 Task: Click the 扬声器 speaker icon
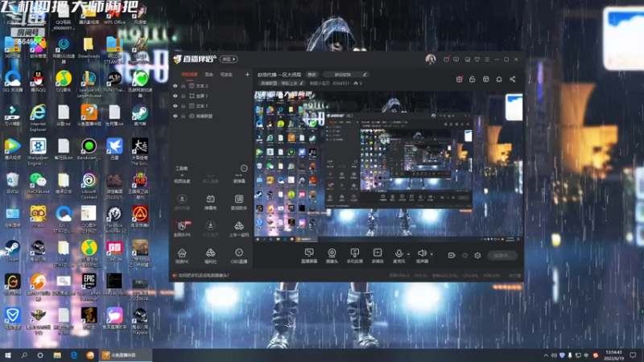click(422, 255)
